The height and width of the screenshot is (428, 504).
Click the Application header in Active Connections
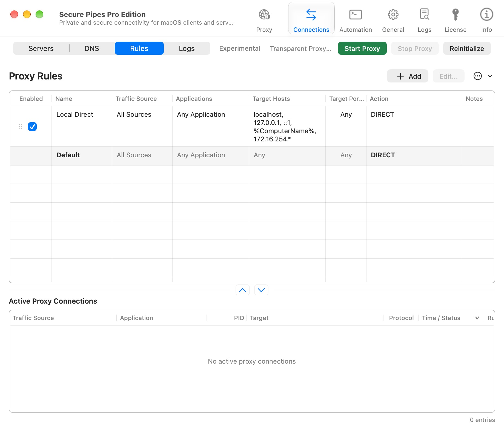click(136, 318)
